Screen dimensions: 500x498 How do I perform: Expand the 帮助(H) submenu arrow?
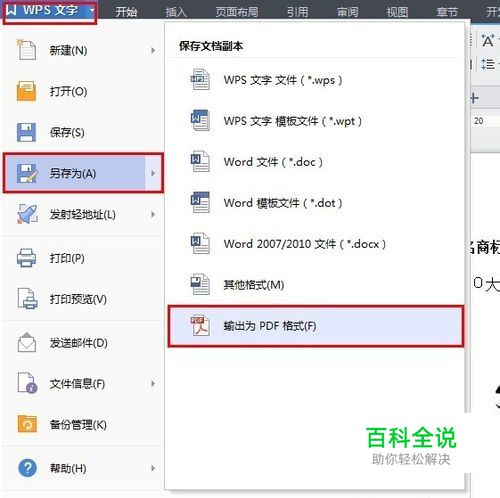point(153,468)
